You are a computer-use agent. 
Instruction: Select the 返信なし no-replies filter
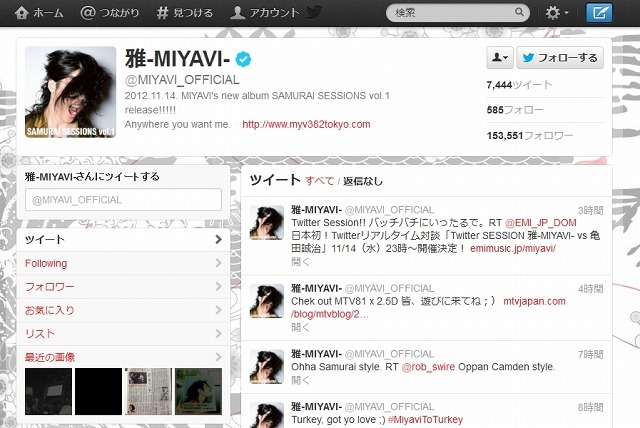point(363,181)
